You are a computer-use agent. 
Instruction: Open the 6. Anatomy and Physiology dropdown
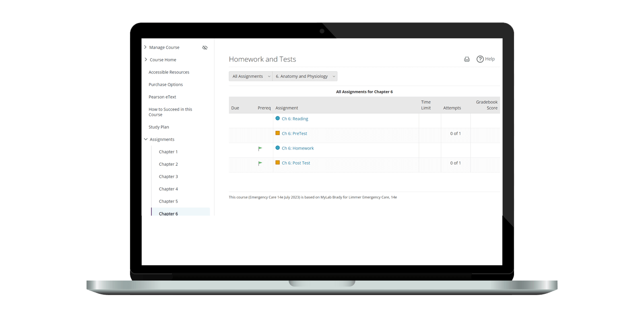click(x=305, y=76)
